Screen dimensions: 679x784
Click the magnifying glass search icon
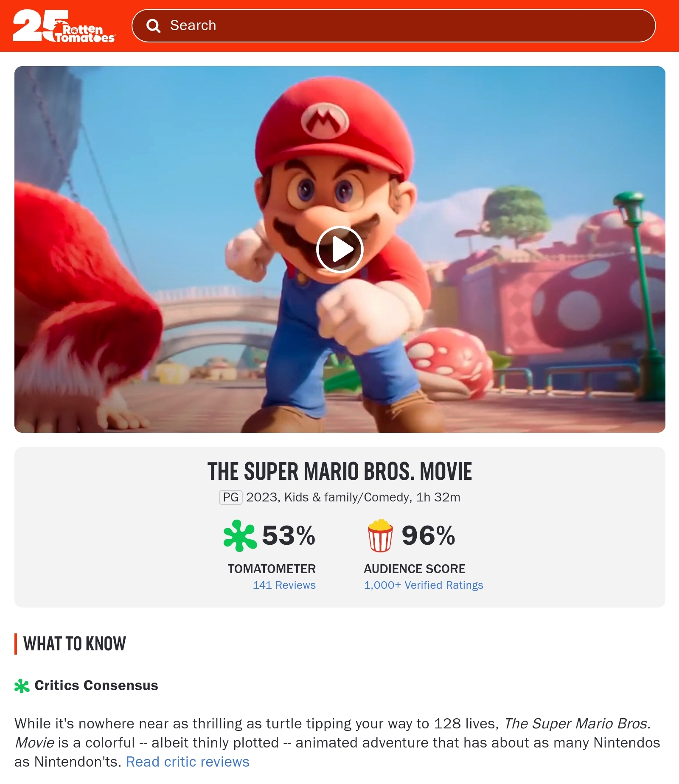pyautogui.click(x=153, y=26)
